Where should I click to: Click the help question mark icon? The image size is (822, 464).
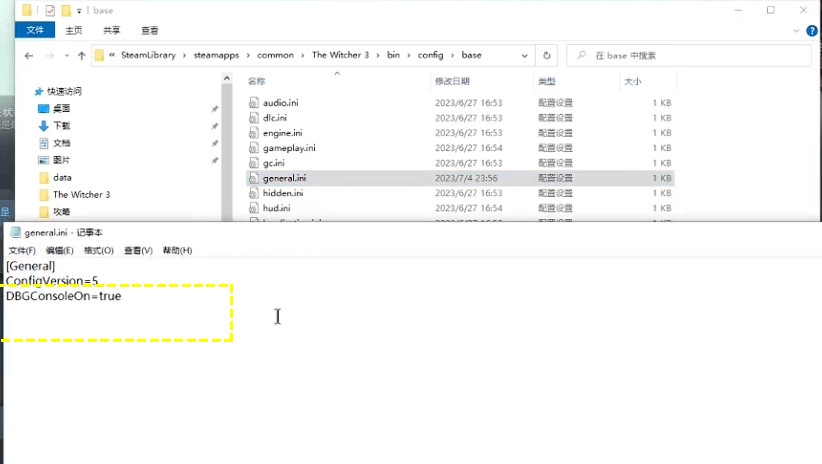tap(811, 30)
